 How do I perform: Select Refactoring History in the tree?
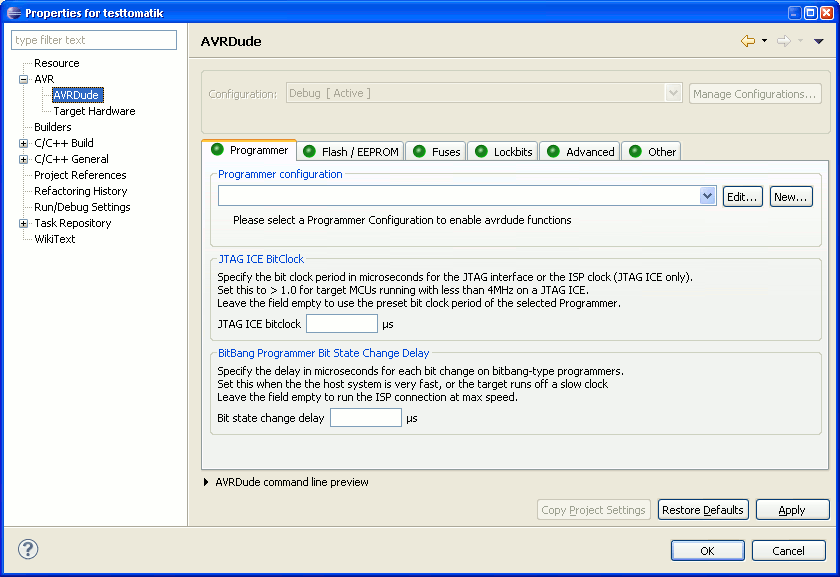click(81, 191)
